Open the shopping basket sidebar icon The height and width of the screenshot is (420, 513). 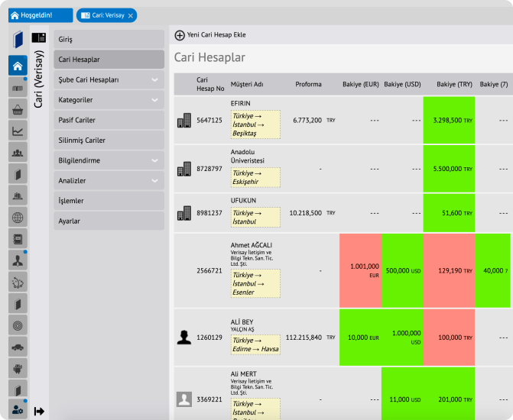(18, 109)
